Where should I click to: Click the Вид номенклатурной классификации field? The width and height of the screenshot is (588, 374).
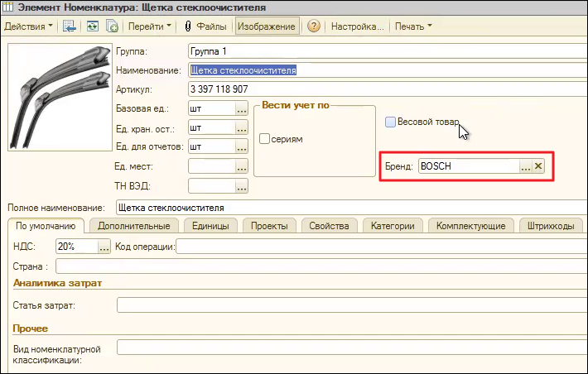click(352, 348)
